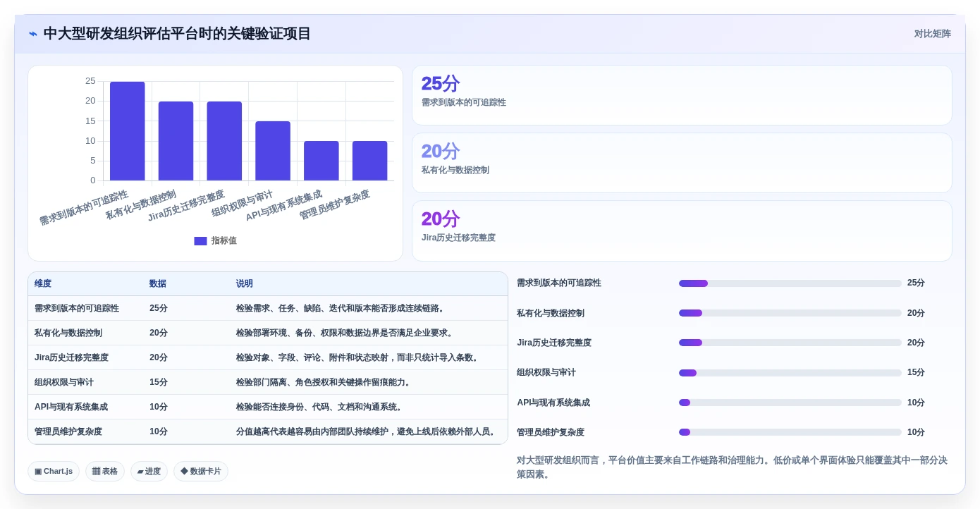Screen dimensions: 980x509
Task: Click the Chart.js tag chip
Action: tap(54, 472)
